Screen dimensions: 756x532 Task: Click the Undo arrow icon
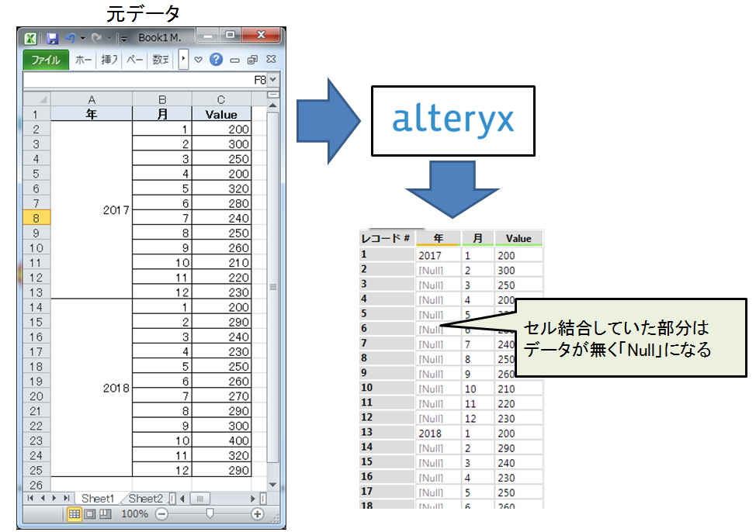(71, 38)
